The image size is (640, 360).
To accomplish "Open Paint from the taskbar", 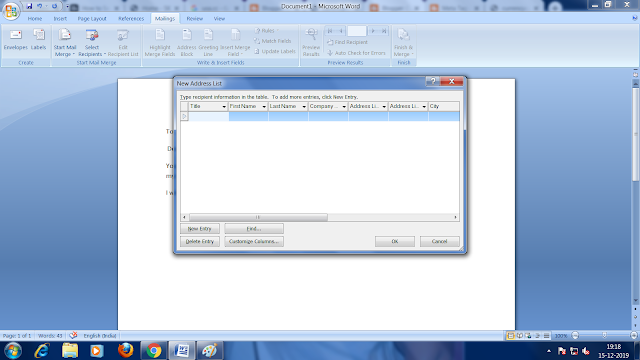I will pyautogui.click(x=210, y=351).
